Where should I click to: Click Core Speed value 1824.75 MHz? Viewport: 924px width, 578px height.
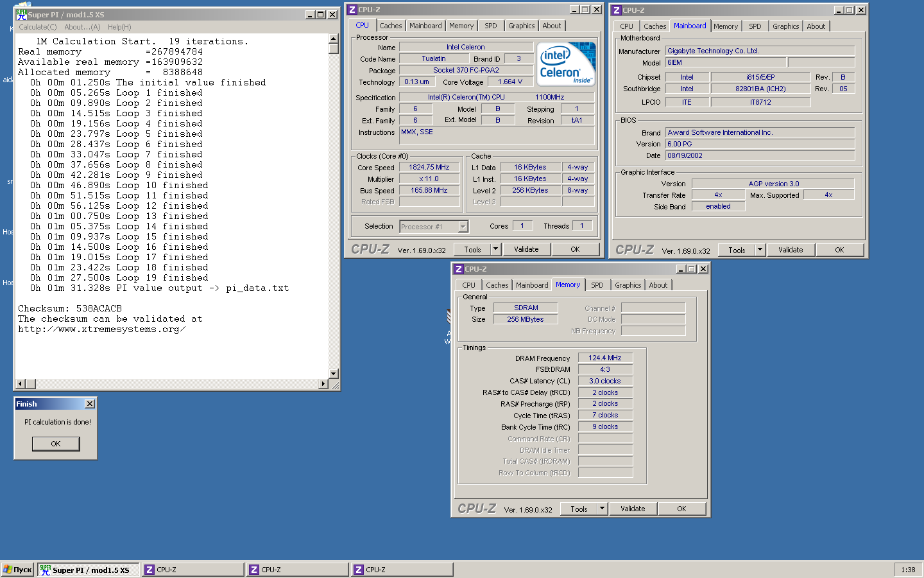point(429,167)
